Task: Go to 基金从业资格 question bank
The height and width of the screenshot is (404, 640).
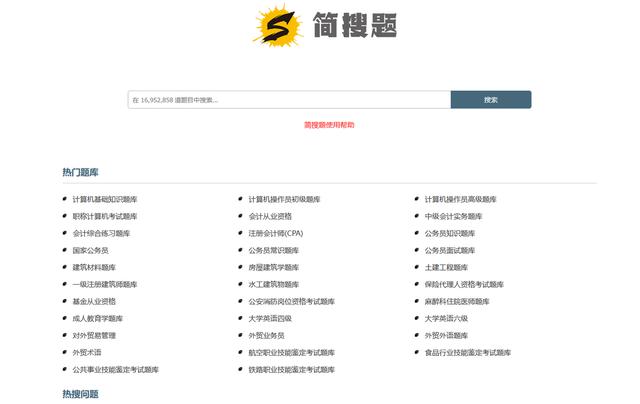Action: point(94,301)
